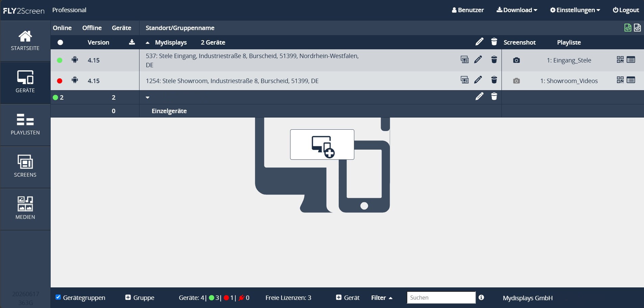This screenshot has width=644, height=308.
Task: Open the Screens section
Action: [25, 167]
